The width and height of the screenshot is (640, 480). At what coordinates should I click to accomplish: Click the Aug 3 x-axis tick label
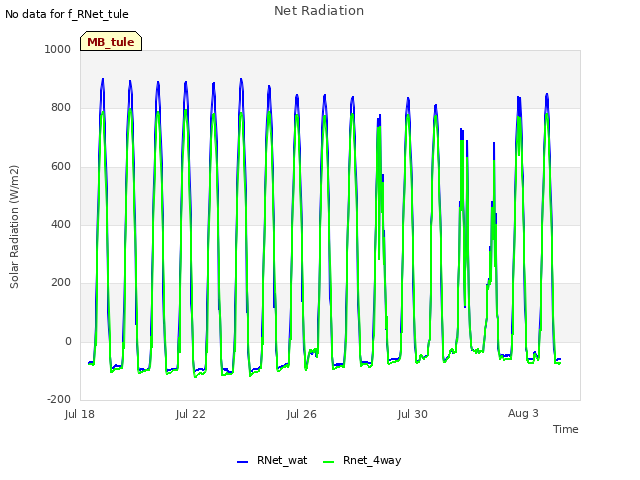[523, 413]
